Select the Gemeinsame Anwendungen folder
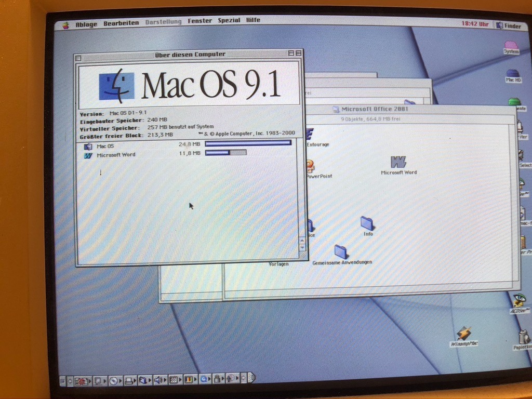 point(340,252)
